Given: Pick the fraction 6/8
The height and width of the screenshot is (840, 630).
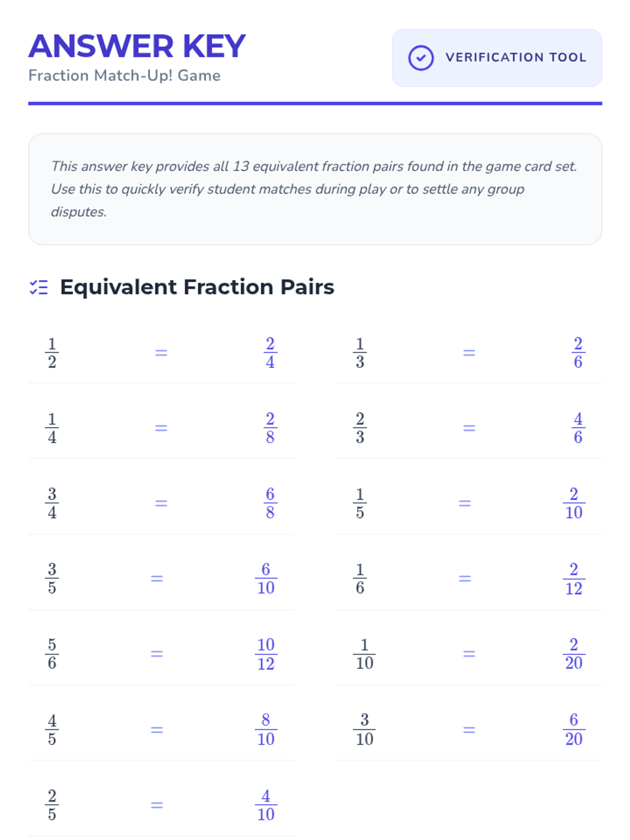Looking at the screenshot, I should (270, 503).
